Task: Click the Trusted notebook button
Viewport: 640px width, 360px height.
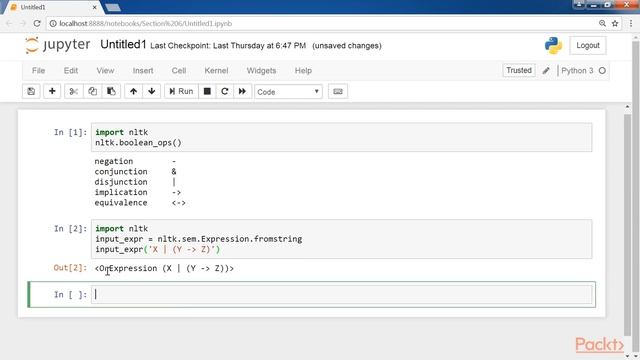Action: [519, 70]
